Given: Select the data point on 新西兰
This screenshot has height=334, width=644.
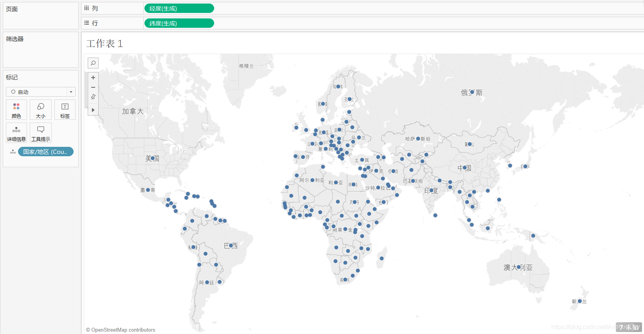Looking at the screenshot, I should tap(580, 301).
